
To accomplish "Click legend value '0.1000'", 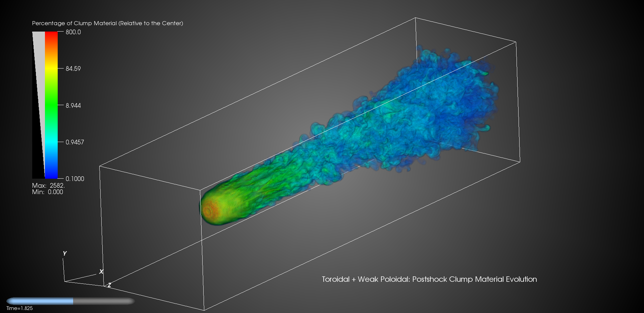I will tap(75, 179).
